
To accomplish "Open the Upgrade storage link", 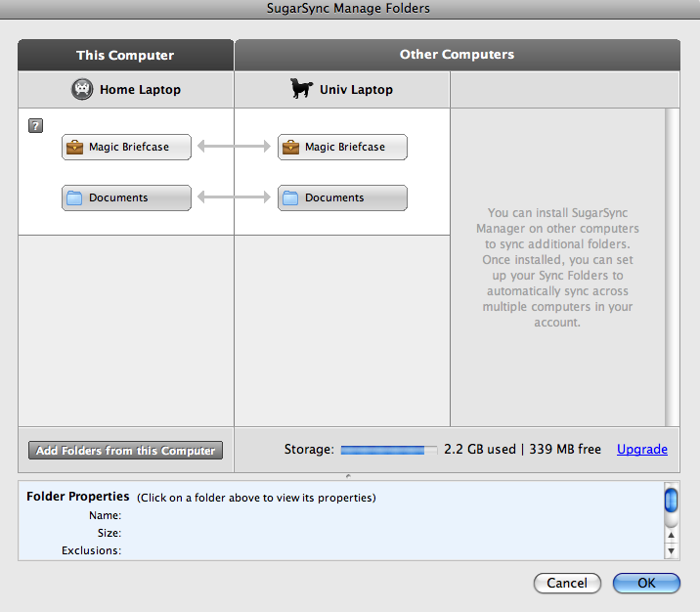I will click(x=642, y=449).
